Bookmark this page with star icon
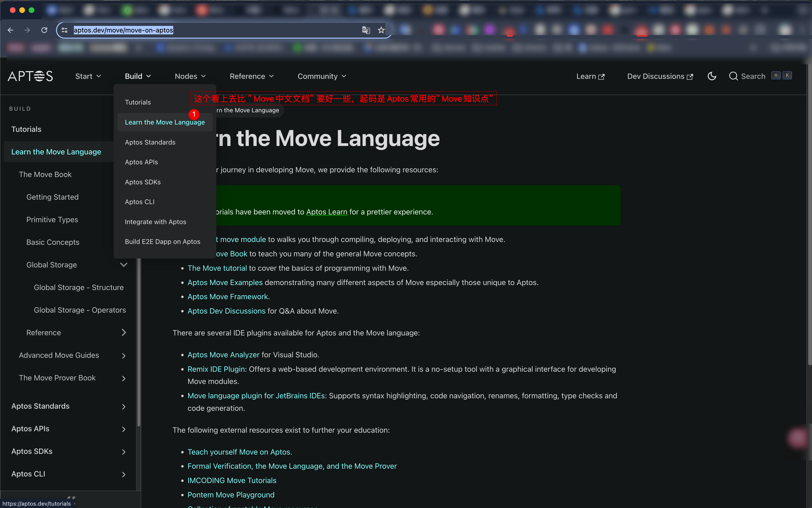812x508 pixels. (x=381, y=30)
